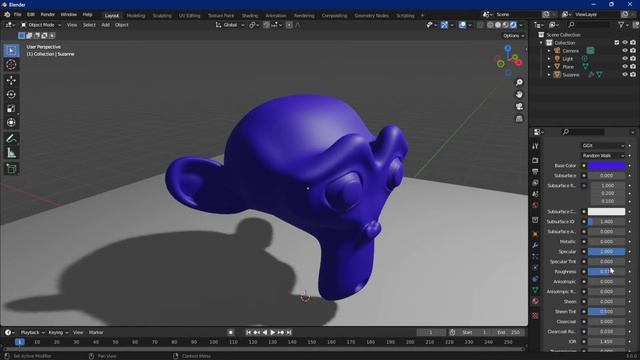Open the Render properties tab icon

point(535,160)
